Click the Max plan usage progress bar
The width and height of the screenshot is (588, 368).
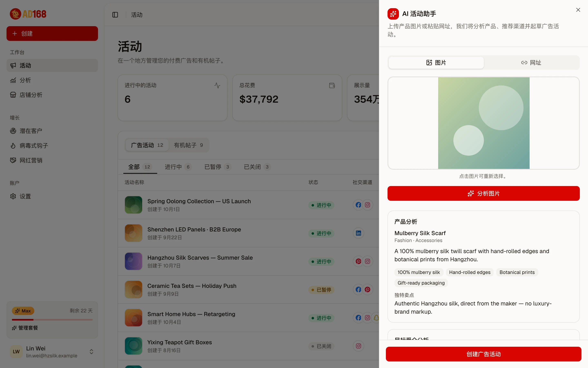pyautogui.click(x=52, y=320)
